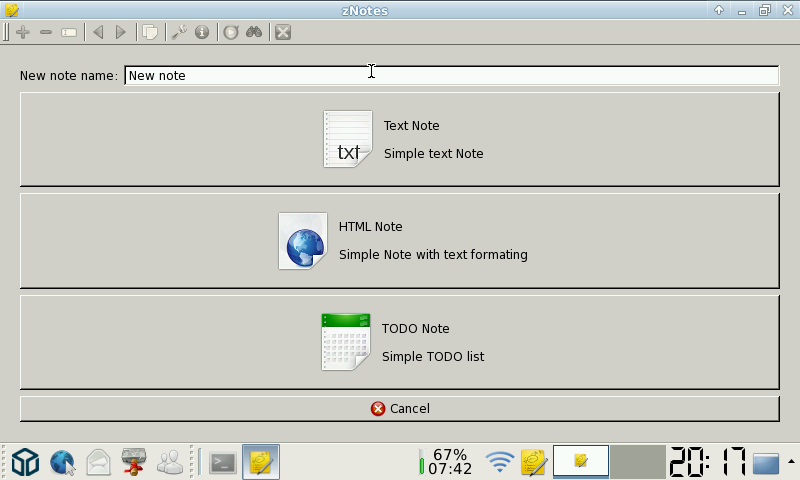800x480 pixels.
Task: Open the info about icon
Action: (x=202, y=32)
